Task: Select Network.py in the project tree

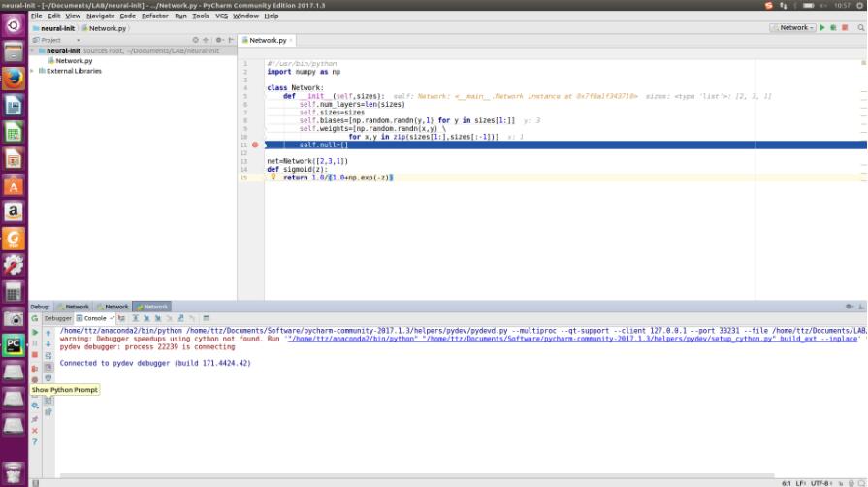Action: (74, 61)
